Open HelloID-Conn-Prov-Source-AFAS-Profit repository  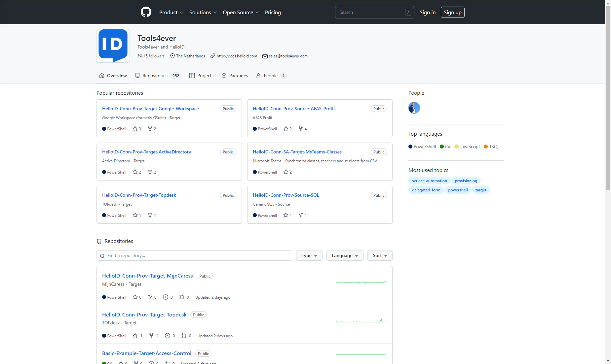[x=294, y=109]
